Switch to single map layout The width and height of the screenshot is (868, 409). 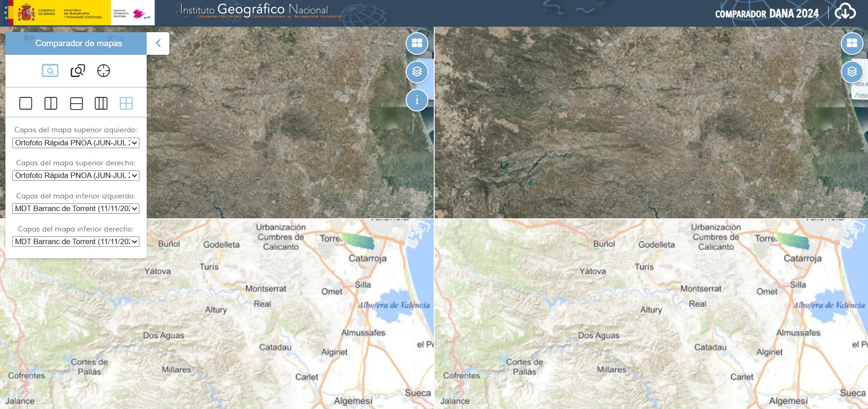coord(26,103)
